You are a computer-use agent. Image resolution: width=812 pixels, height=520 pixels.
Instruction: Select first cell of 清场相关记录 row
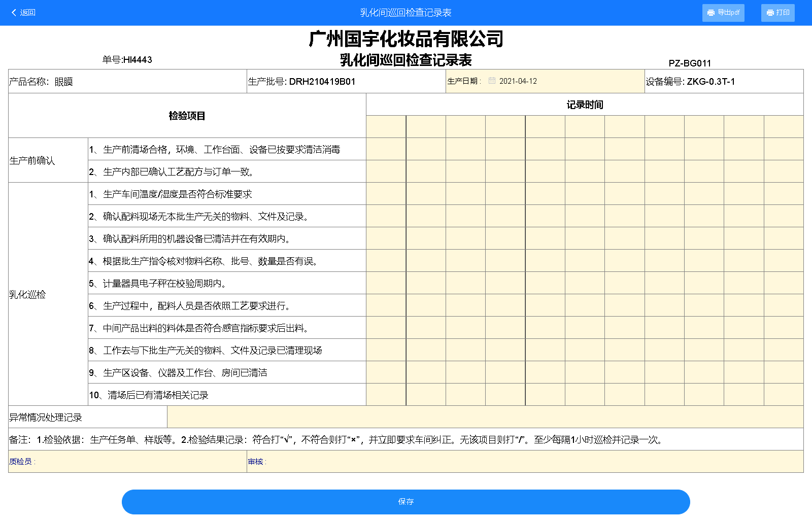pyautogui.click(x=386, y=395)
